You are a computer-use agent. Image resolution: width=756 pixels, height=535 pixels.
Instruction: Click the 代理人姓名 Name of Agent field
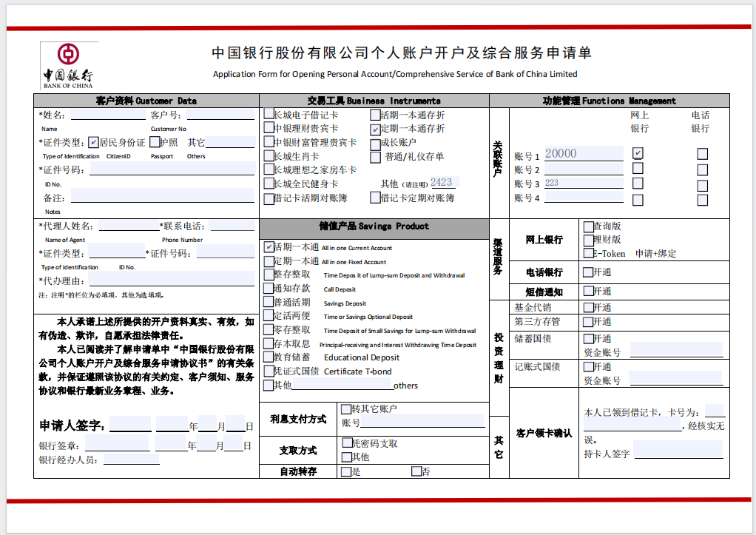click(x=129, y=225)
